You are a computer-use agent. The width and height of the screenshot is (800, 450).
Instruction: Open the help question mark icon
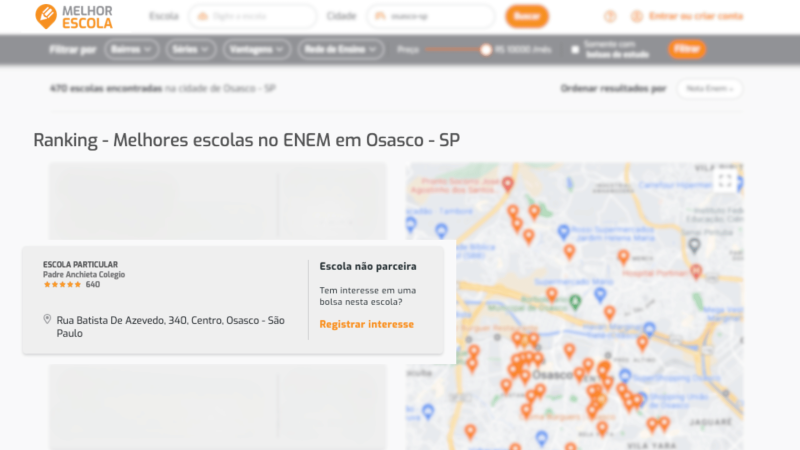pos(610,16)
